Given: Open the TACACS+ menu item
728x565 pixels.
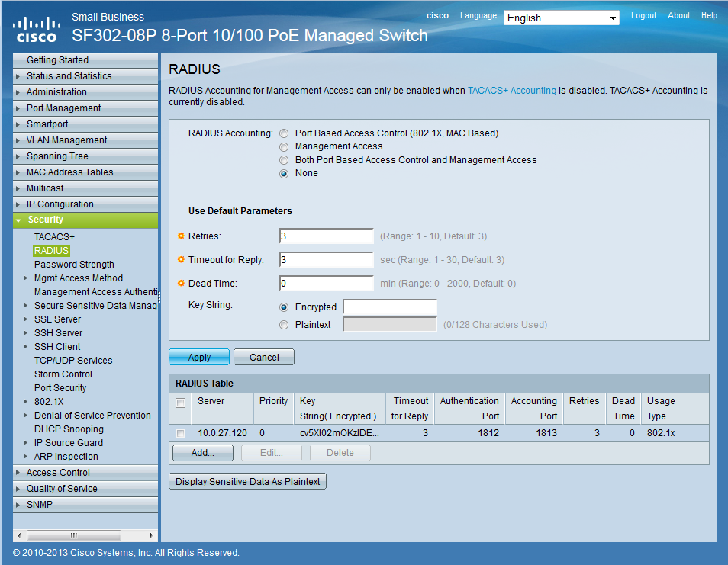Looking at the screenshot, I should (54, 237).
